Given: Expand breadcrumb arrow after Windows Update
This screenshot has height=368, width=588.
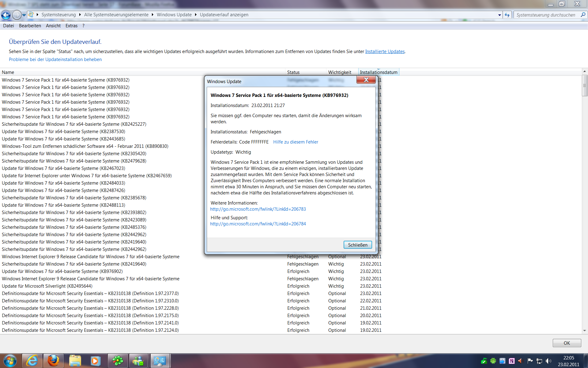Looking at the screenshot, I should point(196,15).
